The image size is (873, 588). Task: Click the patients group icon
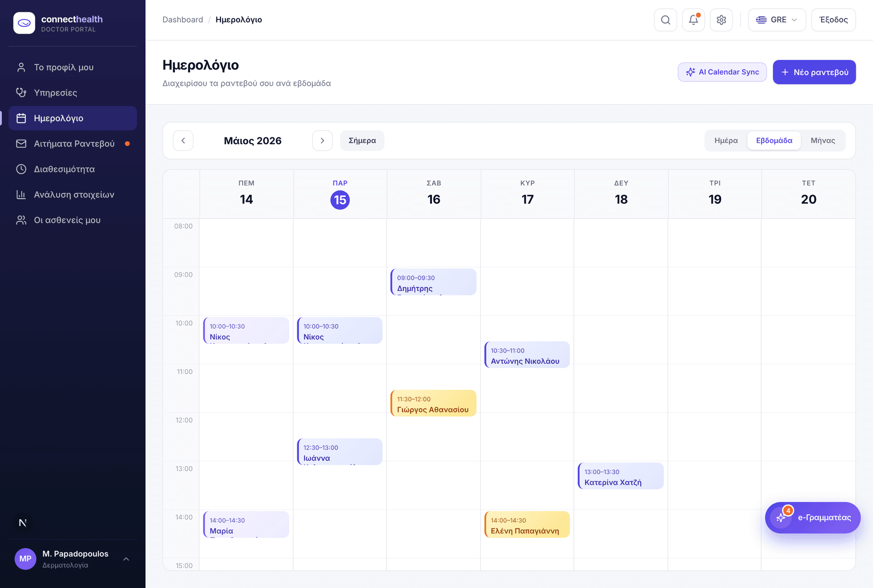(21, 220)
